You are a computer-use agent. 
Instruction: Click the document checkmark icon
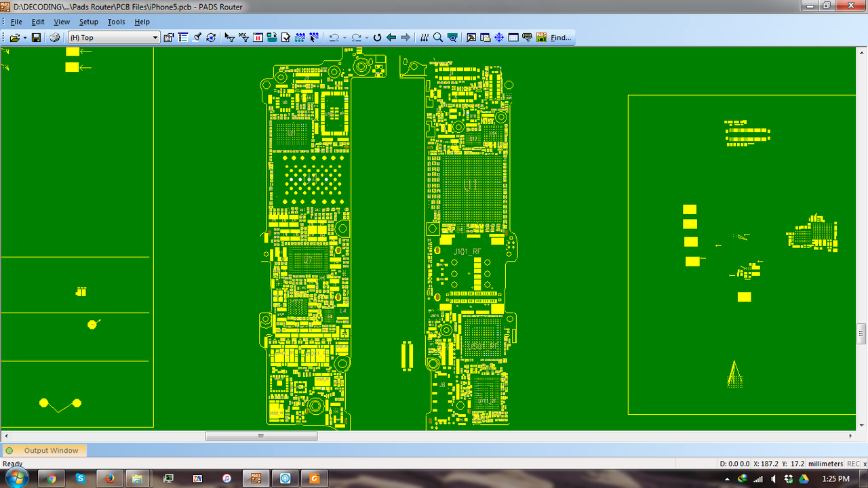tap(286, 38)
